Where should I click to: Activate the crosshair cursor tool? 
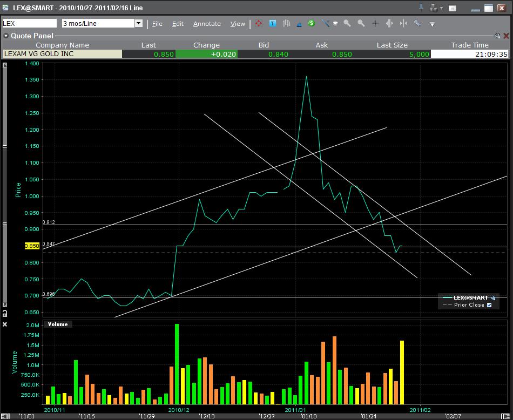375,23
